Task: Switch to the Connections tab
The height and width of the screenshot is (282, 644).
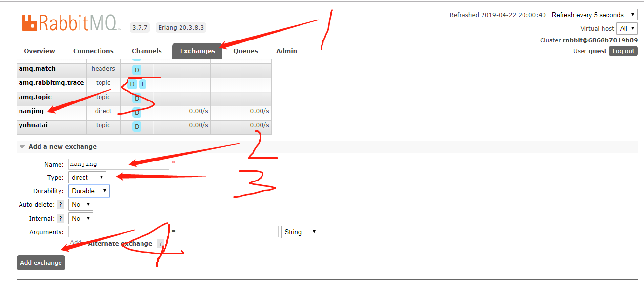Action: pyautogui.click(x=93, y=51)
